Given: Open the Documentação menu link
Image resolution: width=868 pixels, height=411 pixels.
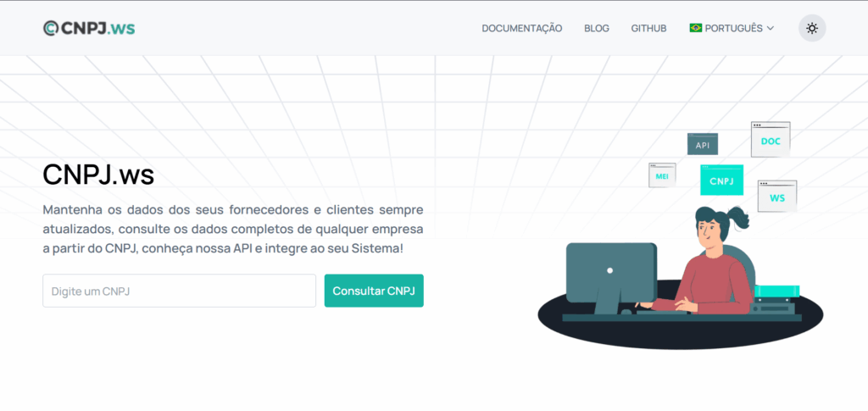Looking at the screenshot, I should (x=521, y=28).
